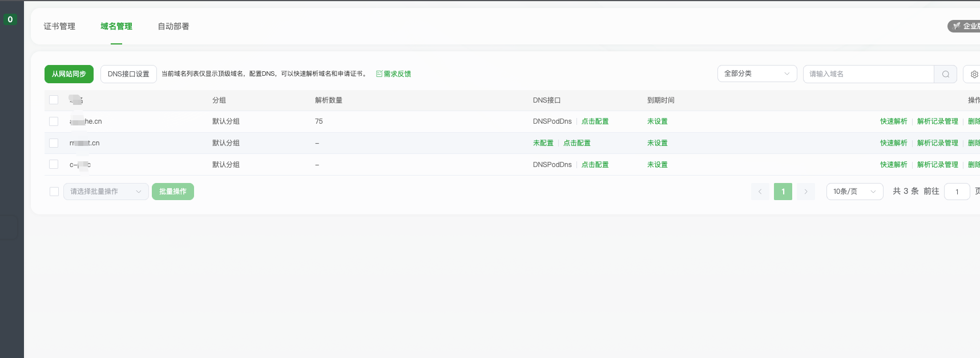Open the table settings gear icon
980x358 pixels.
coord(974,74)
